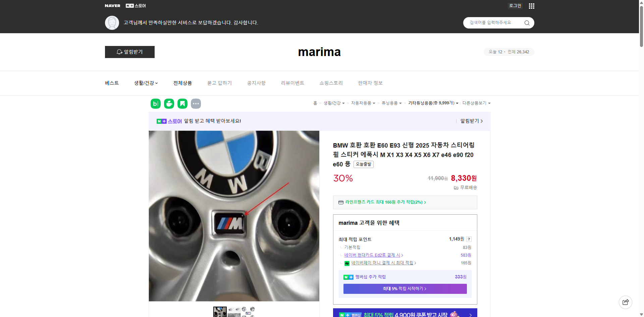Click the NAVER logo

(x=112, y=6)
